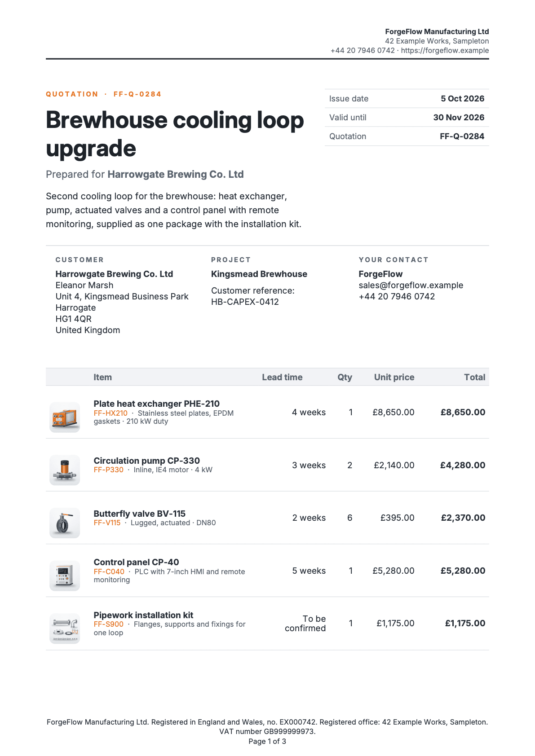Click the 'Total' column header
This screenshot has width=535, height=756.
click(x=474, y=377)
